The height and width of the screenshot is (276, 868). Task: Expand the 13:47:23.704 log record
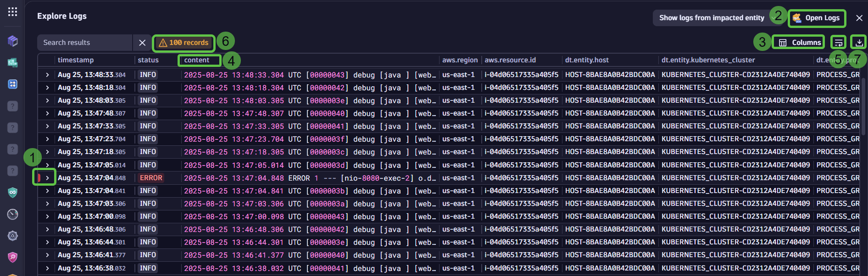[47, 139]
